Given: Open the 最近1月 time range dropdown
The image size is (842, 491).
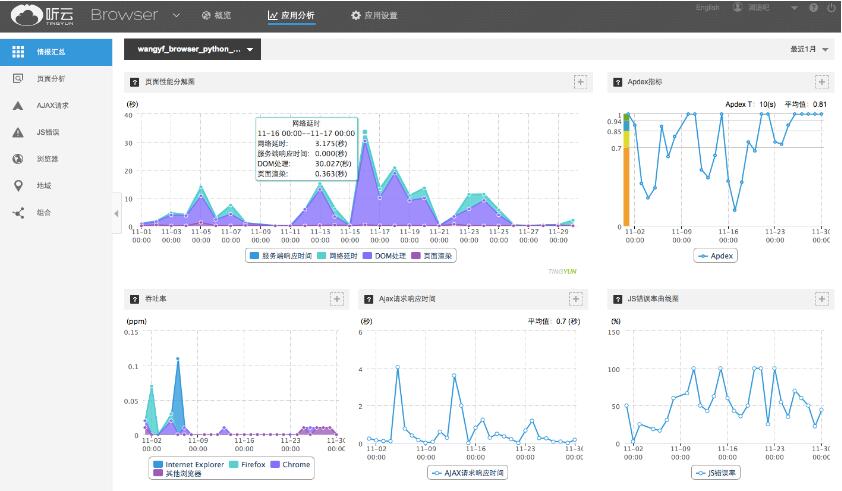Looking at the screenshot, I should click(810, 49).
